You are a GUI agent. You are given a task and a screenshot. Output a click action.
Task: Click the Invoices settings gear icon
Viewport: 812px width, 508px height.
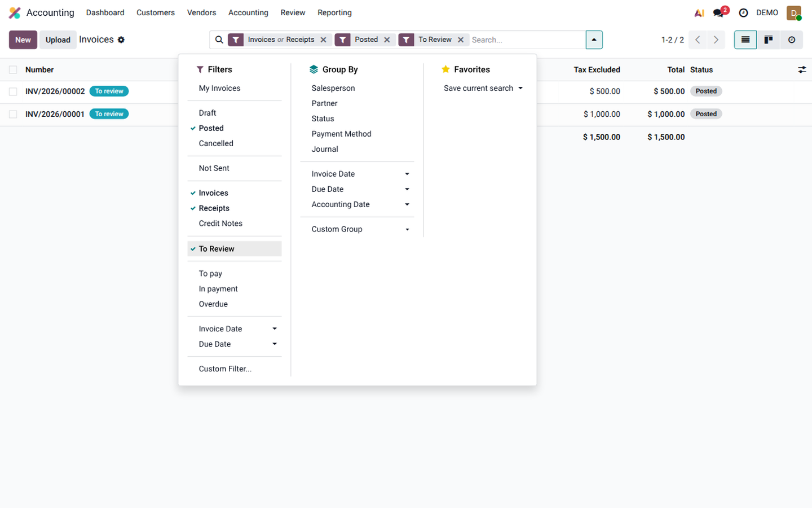[x=121, y=40]
